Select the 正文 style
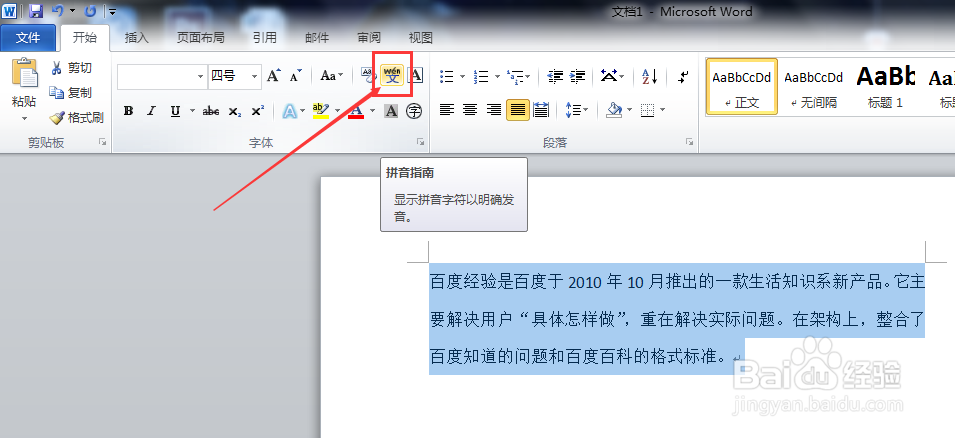The width and height of the screenshot is (955, 438). click(742, 87)
